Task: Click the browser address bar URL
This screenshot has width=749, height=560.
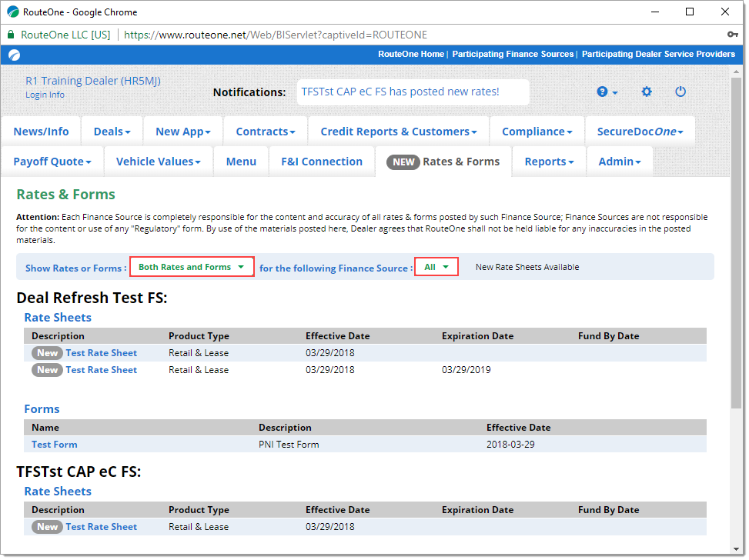Action: 276,35
